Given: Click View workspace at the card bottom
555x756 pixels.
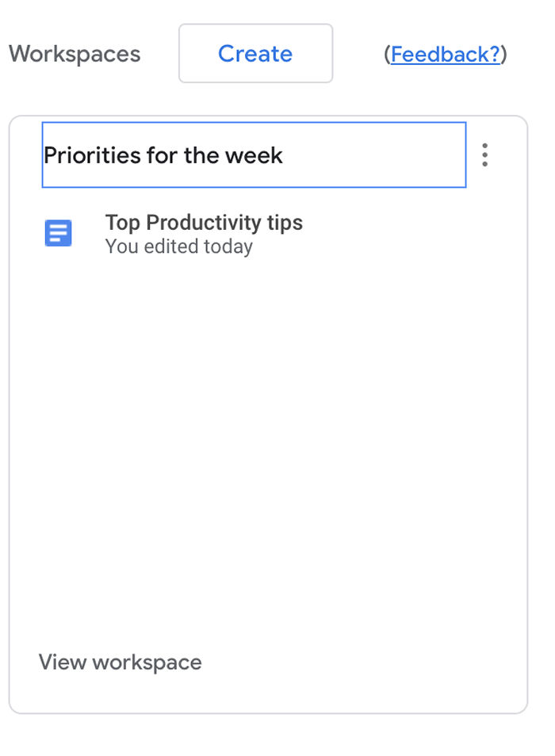Looking at the screenshot, I should (120, 662).
